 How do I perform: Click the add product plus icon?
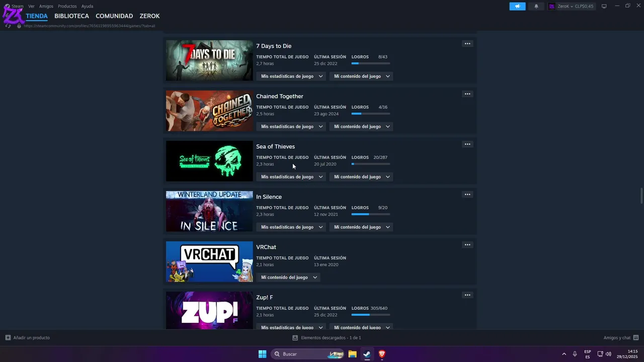tap(8, 338)
